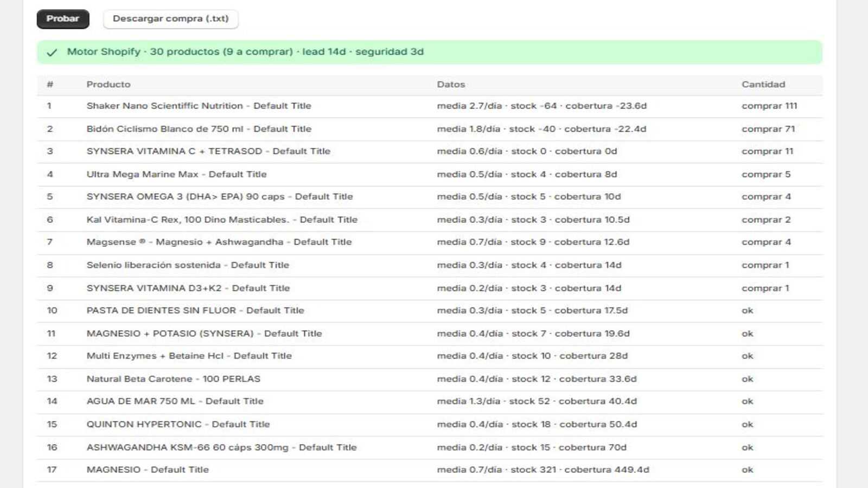The height and width of the screenshot is (488, 868).
Task: Select SYNSERA VITAMINA D3+K2 product
Action: (x=188, y=288)
